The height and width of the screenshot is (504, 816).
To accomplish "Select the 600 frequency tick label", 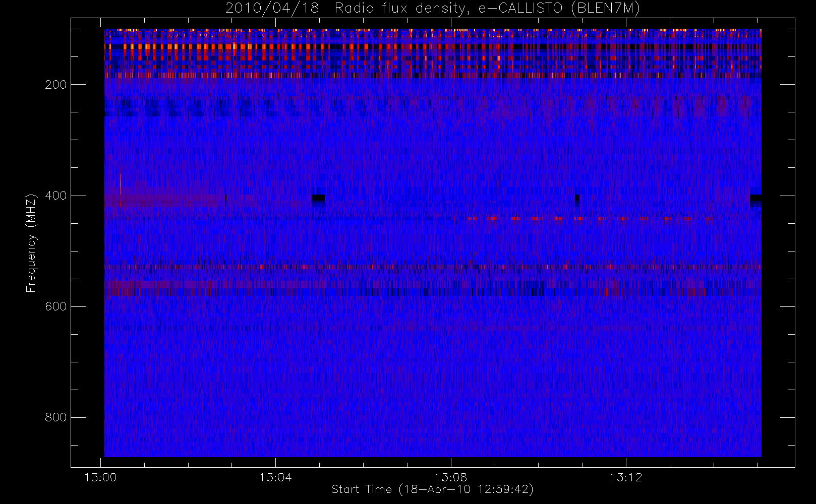I will (x=56, y=306).
